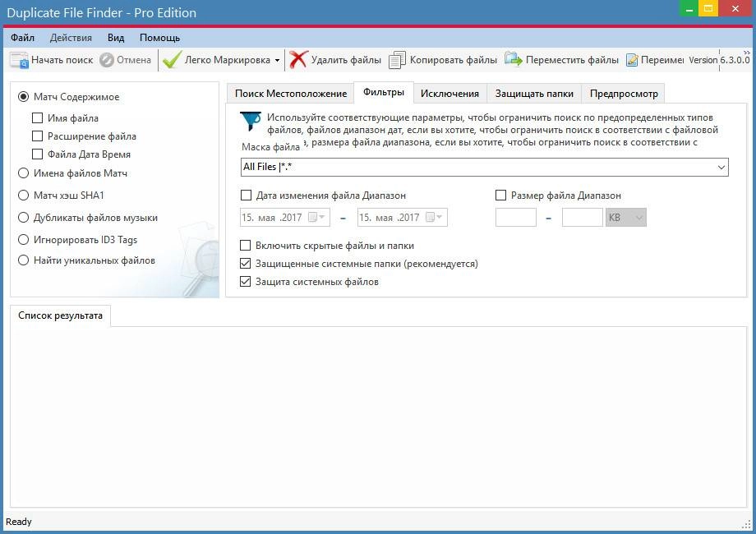Open the Защищать папки tab
Viewport: 756px width, 534px height.
tap(534, 94)
